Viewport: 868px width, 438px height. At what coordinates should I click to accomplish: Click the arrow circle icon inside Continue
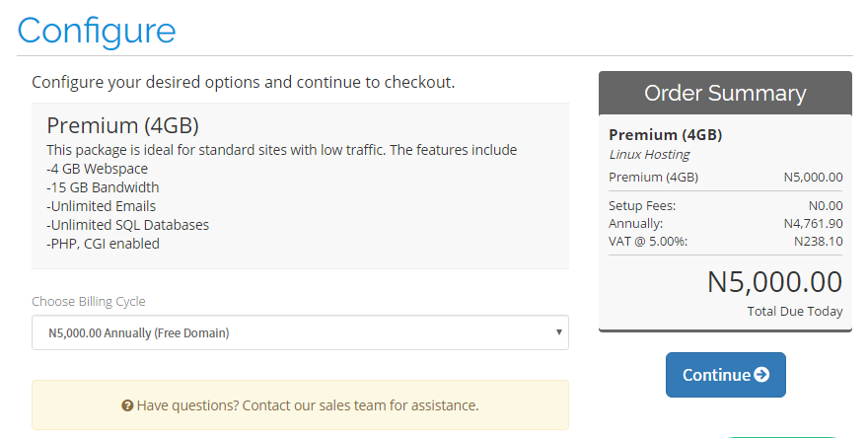point(761,375)
